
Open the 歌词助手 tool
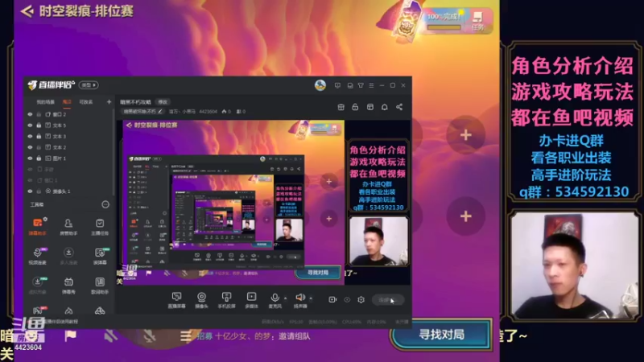pyautogui.click(x=100, y=286)
